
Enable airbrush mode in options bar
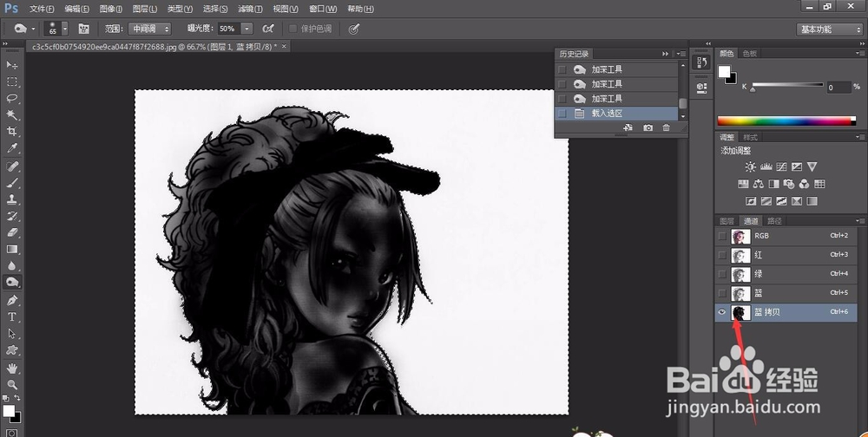[x=268, y=29]
